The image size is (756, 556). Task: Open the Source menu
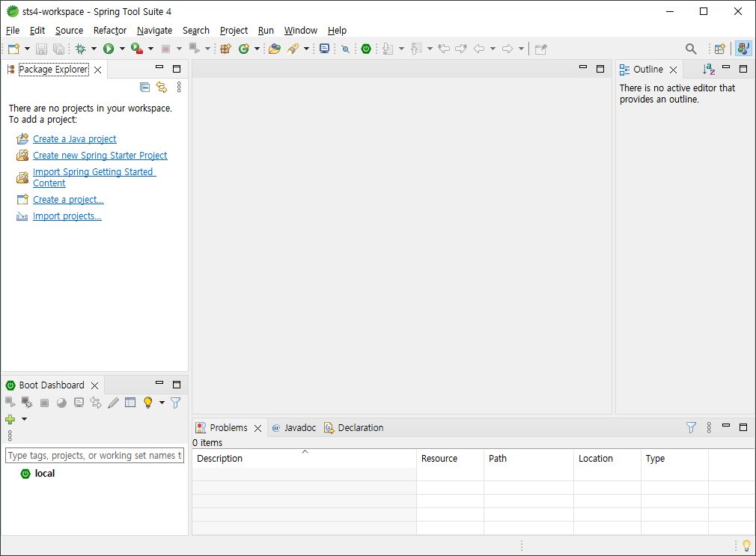click(69, 31)
